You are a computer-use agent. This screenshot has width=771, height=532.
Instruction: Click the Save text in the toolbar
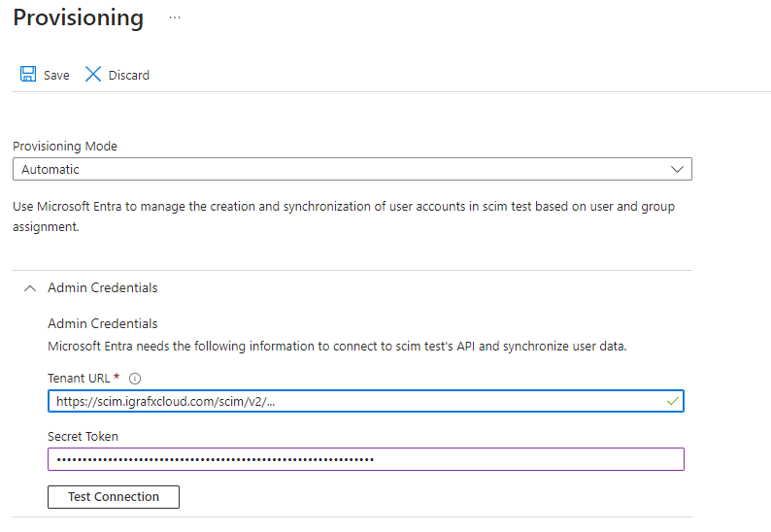[x=56, y=76]
